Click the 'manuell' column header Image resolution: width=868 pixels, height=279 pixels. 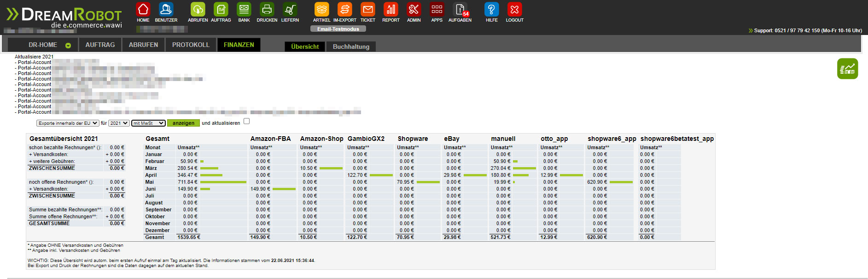[x=503, y=139]
